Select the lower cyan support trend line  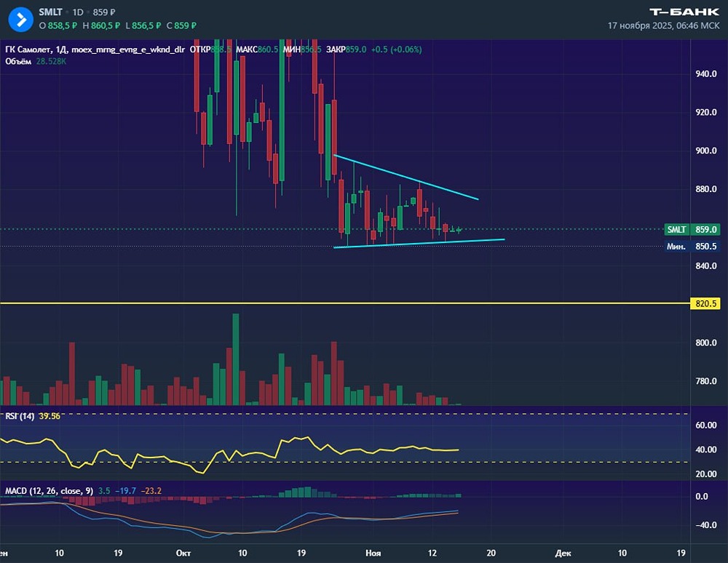pos(419,244)
